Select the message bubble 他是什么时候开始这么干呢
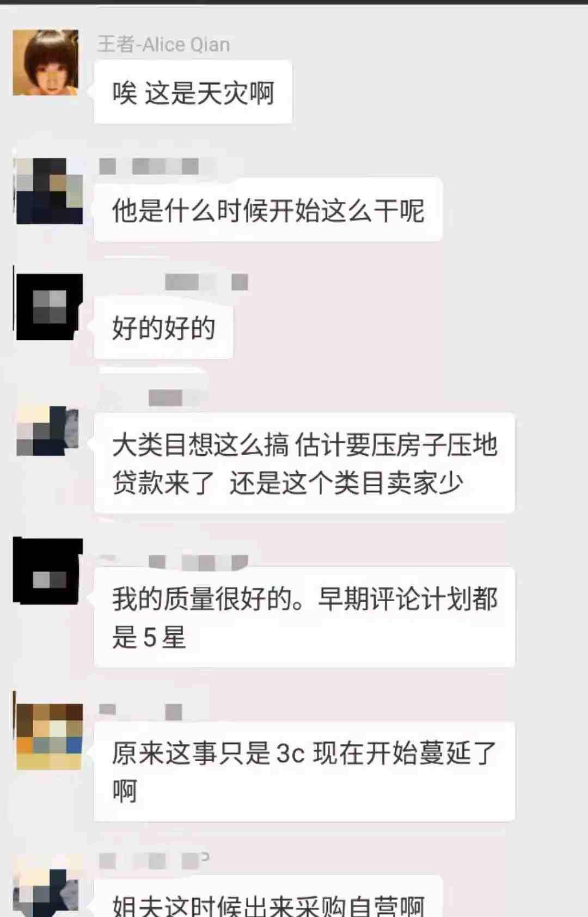The width and height of the screenshot is (588, 917). point(268,210)
